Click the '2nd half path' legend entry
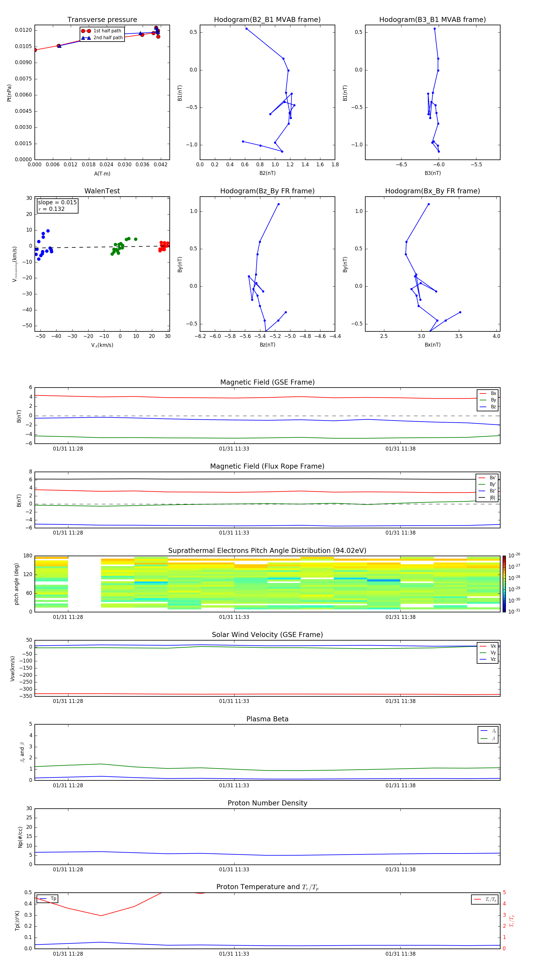This screenshot has width=535, height=980. [102, 38]
